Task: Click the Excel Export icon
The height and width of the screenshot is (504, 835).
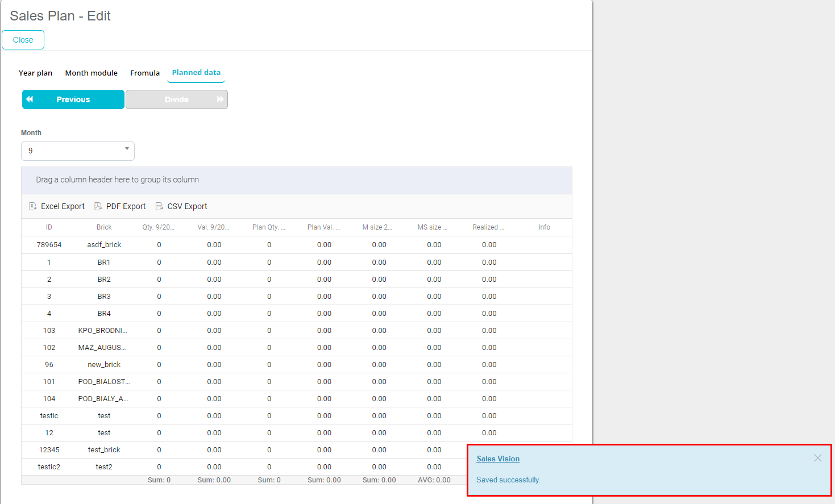Action: (33, 206)
